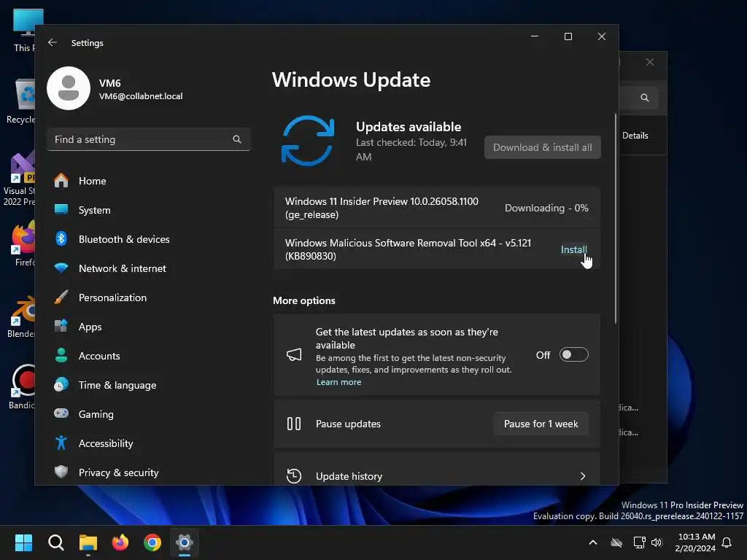The width and height of the screenshot is (747, 560).
Task: Open the Learn more link
Action: (338, 382)
